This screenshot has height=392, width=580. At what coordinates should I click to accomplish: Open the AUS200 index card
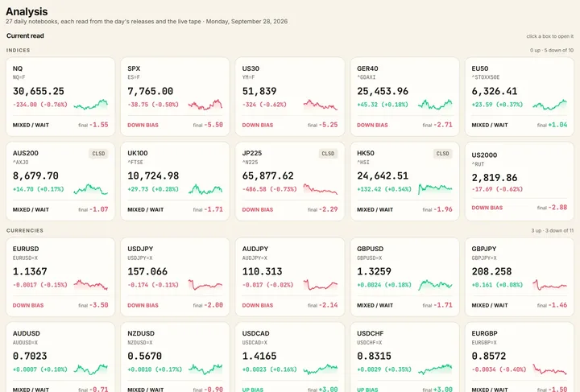tap(60, 181)
